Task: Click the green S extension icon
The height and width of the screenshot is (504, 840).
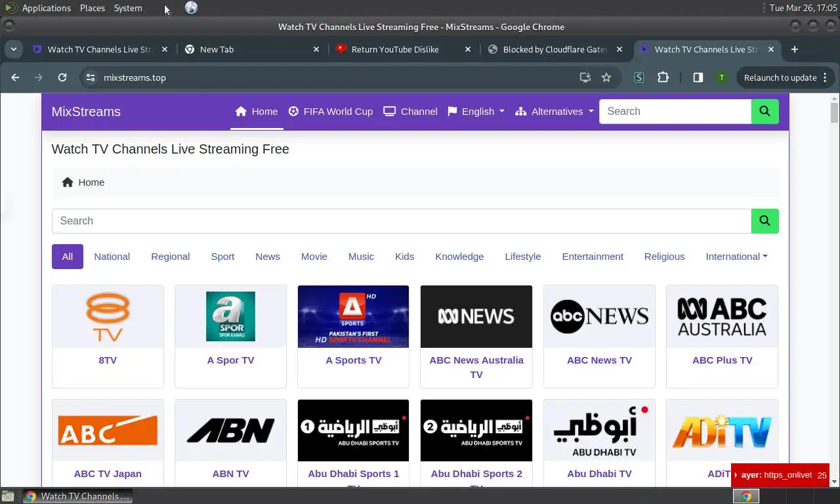Action: pyautogui.click(x=639, y=77)
